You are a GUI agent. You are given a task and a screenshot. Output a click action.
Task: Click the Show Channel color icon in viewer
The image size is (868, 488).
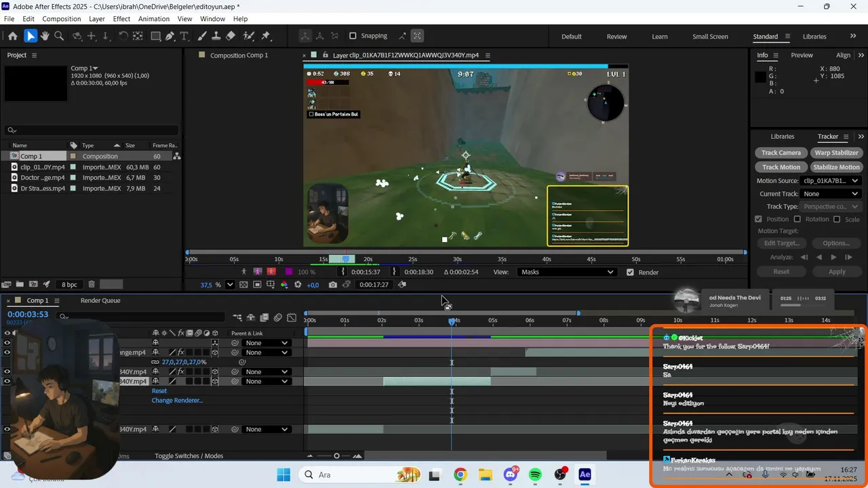[284, 285]
